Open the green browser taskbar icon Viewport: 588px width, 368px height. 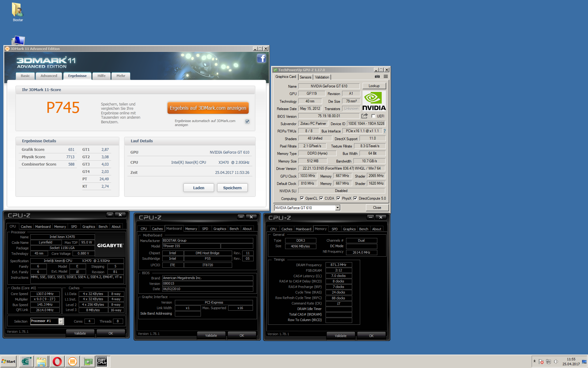point(26,362)
